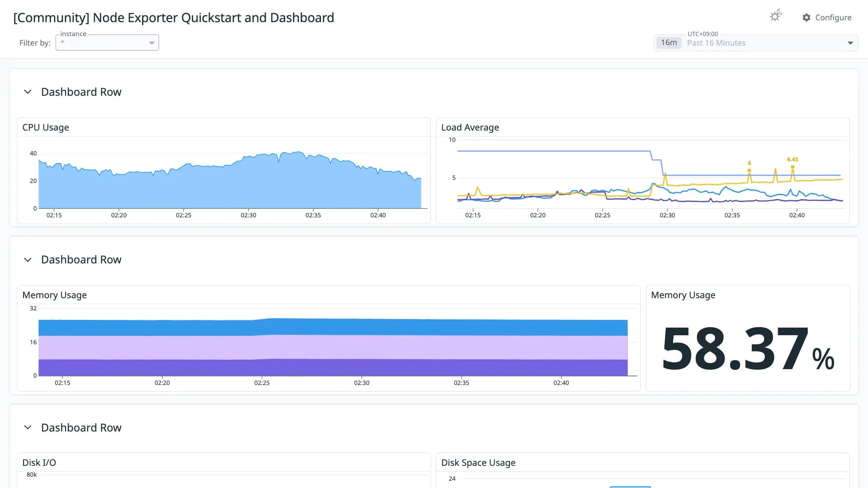Click the 02:40 tick on Load Average chart
This screenshot has width=868, height=488.
pos(797,215)
